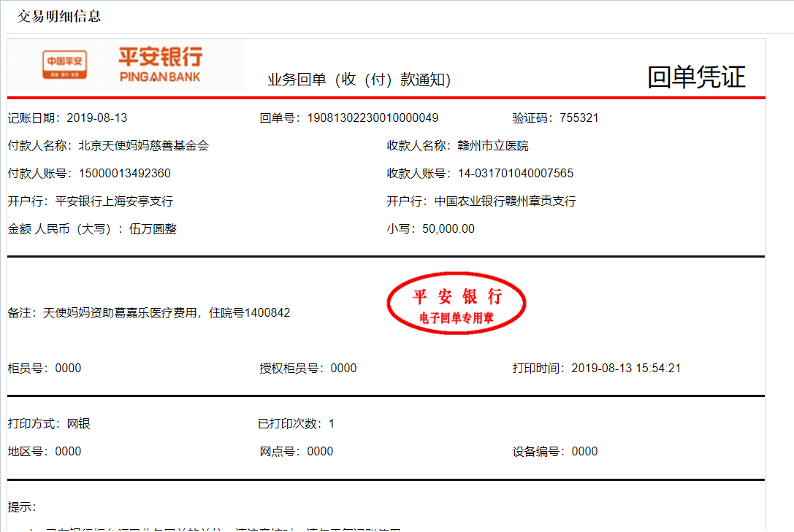
Task: Select amount 50,000.00
Action: click(x=448, y=229)
